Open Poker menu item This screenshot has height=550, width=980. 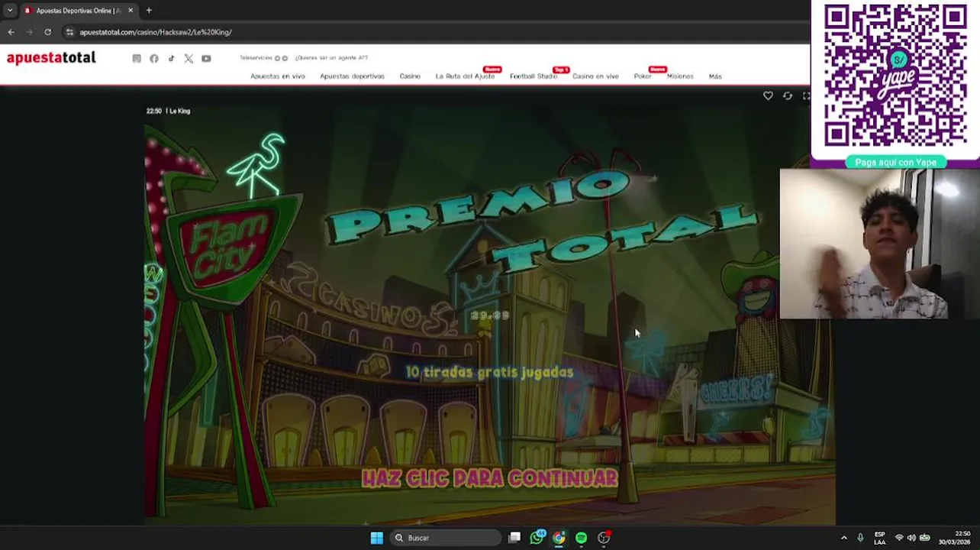pyautogui.click(x=642, y=76)
